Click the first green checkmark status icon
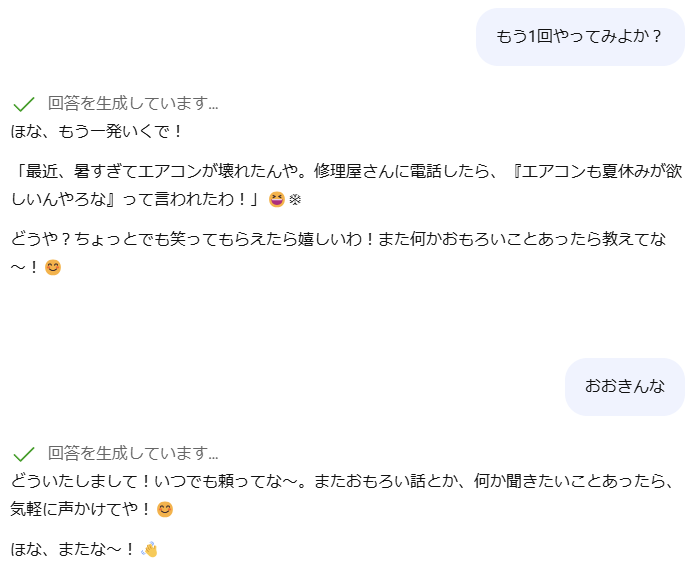The height and width of the screenshot is (569, 694). [x=24, y=103]
